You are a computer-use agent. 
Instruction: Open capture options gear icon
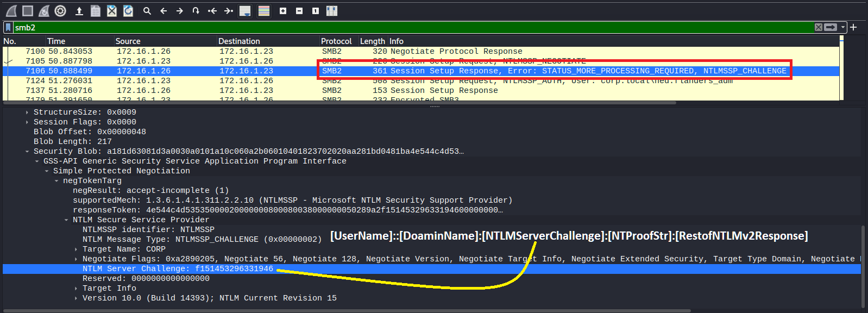[x=60, y=11]
